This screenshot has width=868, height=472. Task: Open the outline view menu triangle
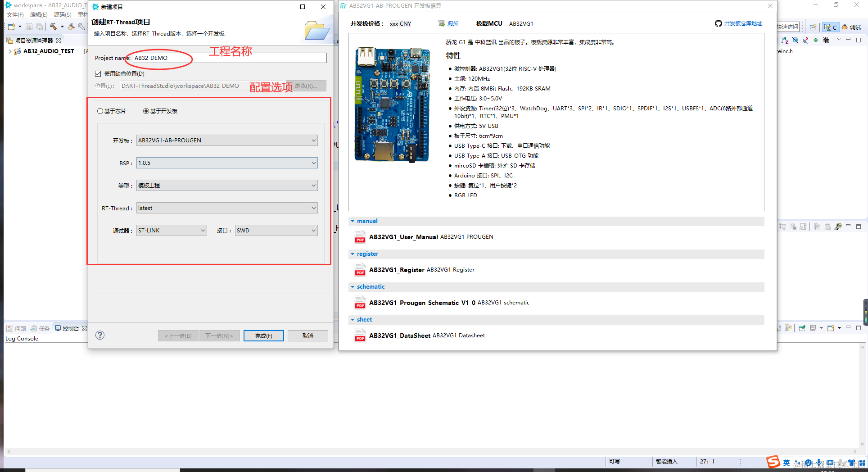(839, 40)
